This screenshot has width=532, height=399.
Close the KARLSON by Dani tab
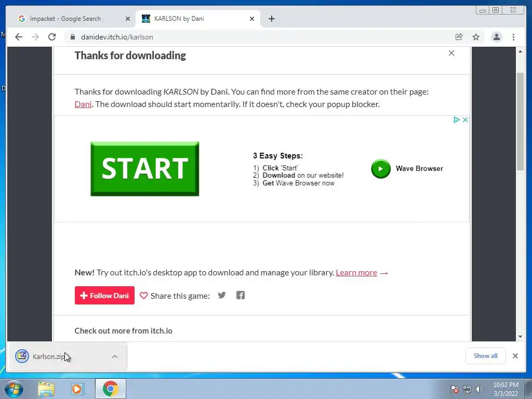252,19
